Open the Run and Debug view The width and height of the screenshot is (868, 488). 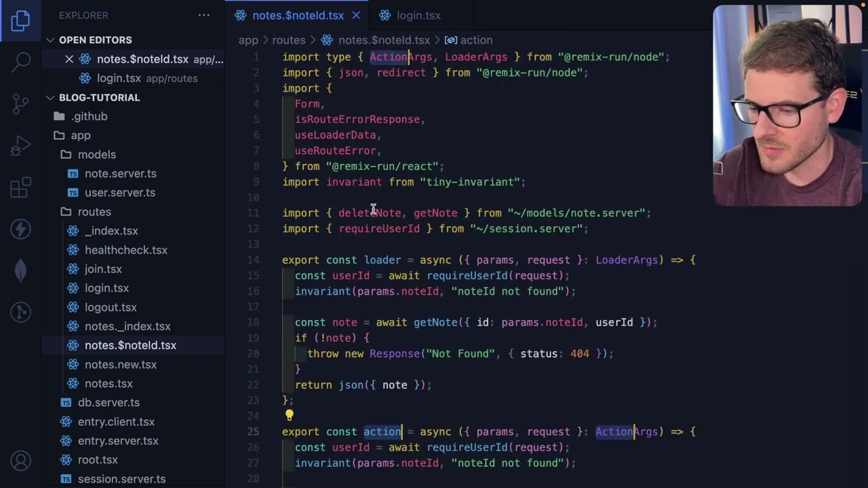click(x=21, y=146)
